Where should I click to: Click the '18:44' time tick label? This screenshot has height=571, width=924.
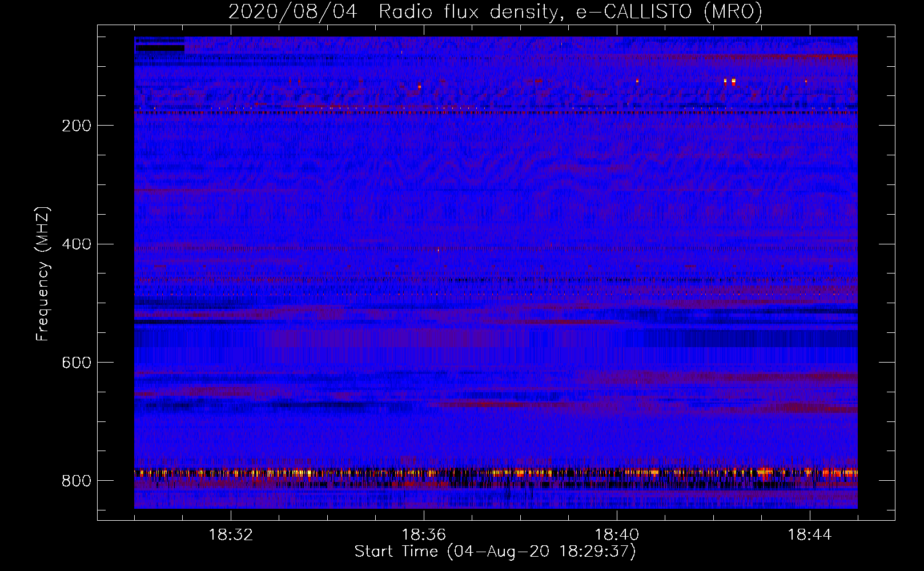pyautogui.click(x=810, y=535)
